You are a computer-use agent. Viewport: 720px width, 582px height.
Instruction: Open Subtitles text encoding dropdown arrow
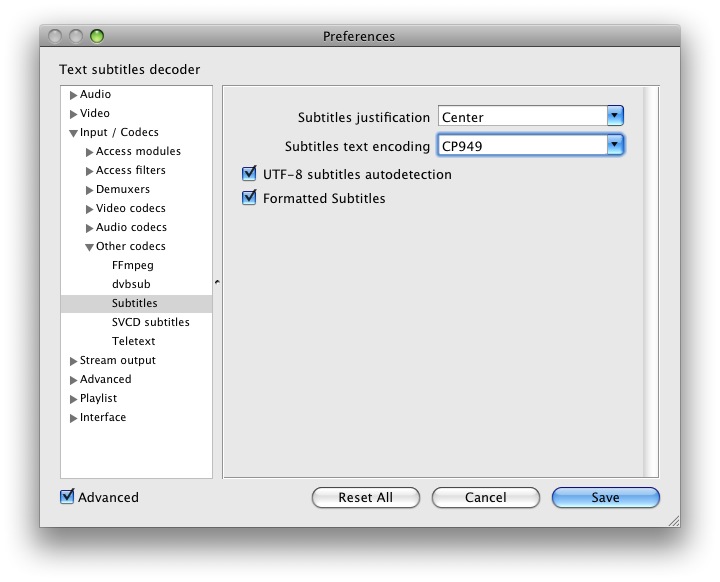(x=615, y=145)
